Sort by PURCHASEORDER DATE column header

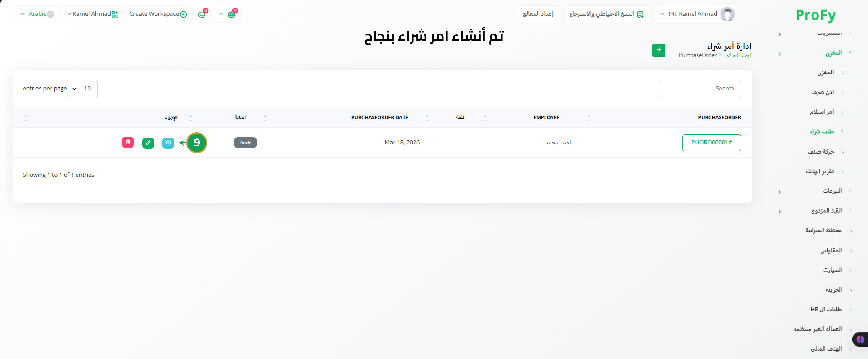click(x=379, y=117)
